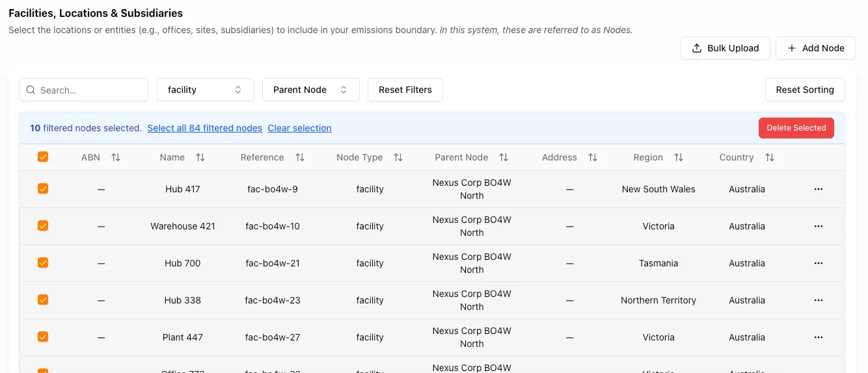Screen dimensions: 868x373
Task: Click the Hub 338 name cell
Action: (x=183, y=300)
